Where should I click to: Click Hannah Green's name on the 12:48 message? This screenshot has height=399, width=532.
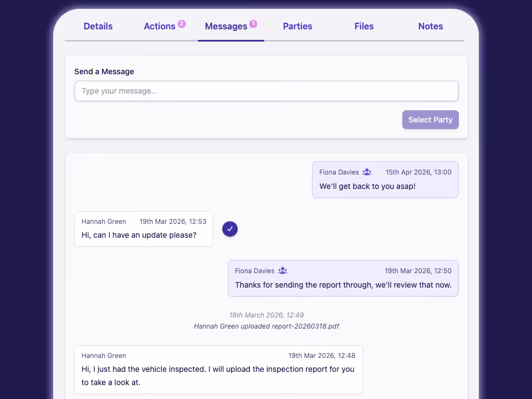[104, 355]
